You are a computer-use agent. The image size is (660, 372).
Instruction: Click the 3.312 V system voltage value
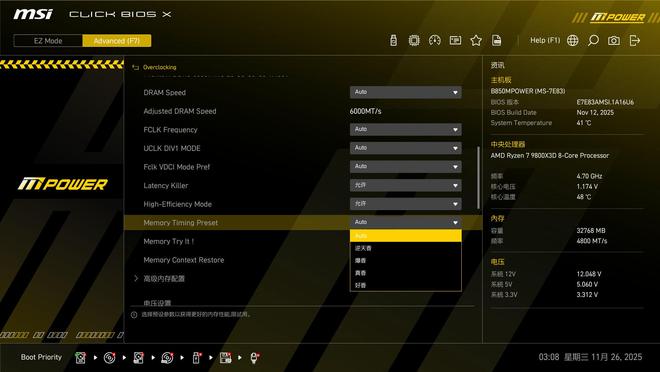tap(587, 295)
